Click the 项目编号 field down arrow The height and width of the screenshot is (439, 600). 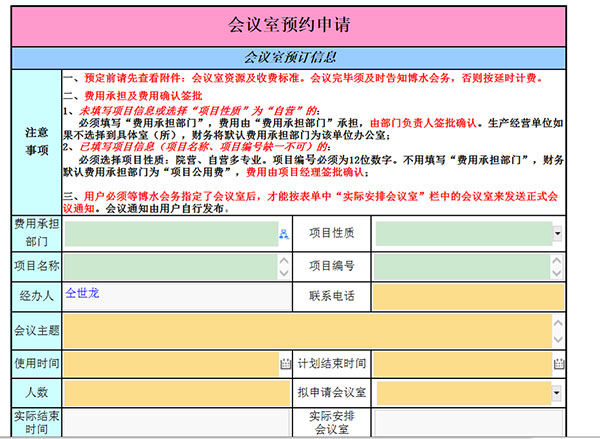click(557, 273)
